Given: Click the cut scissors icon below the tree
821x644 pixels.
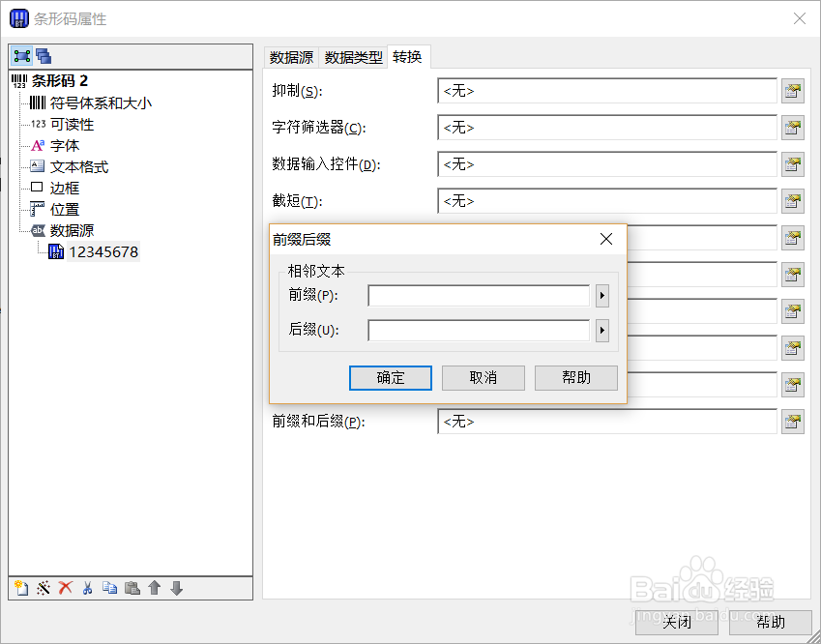Looking at the screenshot, I should tap(87, 588).
